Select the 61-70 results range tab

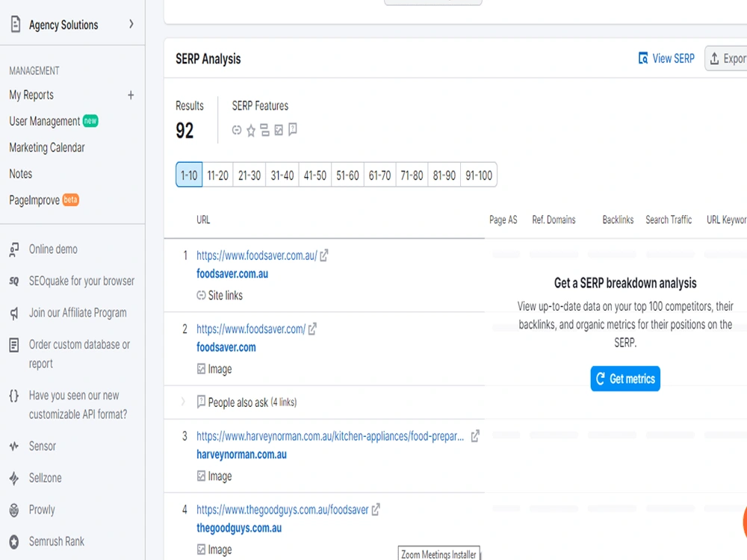point(379,175)
